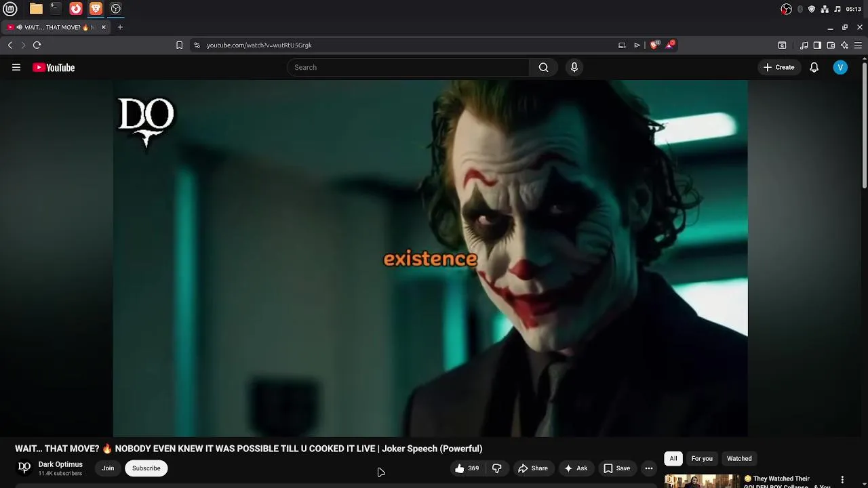The width and height of the screenshot is (868, 488).
Task: Select the For you filter chip
Action: tap(702, 459)
